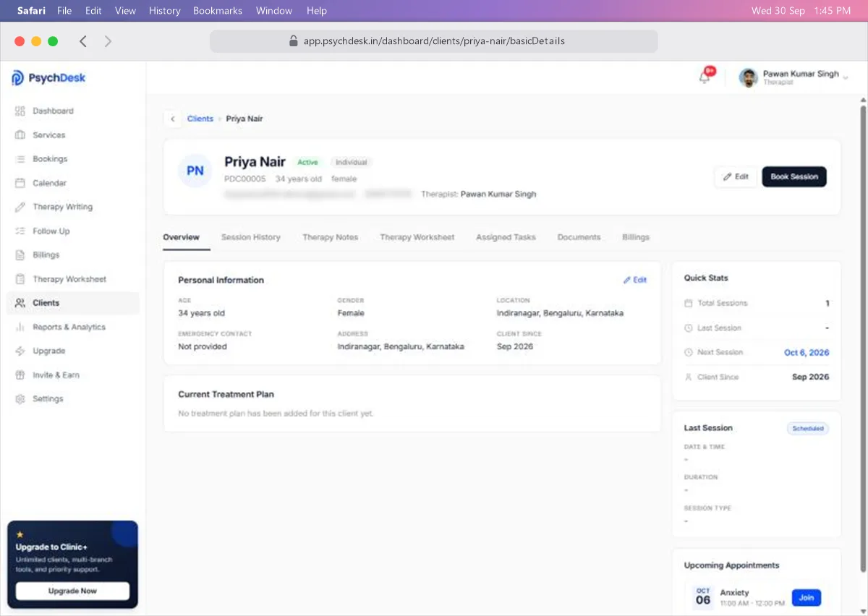Viewport: 868px width, 616px height.
Task: Open Upgrade in the sidebar
Action: click(72, 351)
